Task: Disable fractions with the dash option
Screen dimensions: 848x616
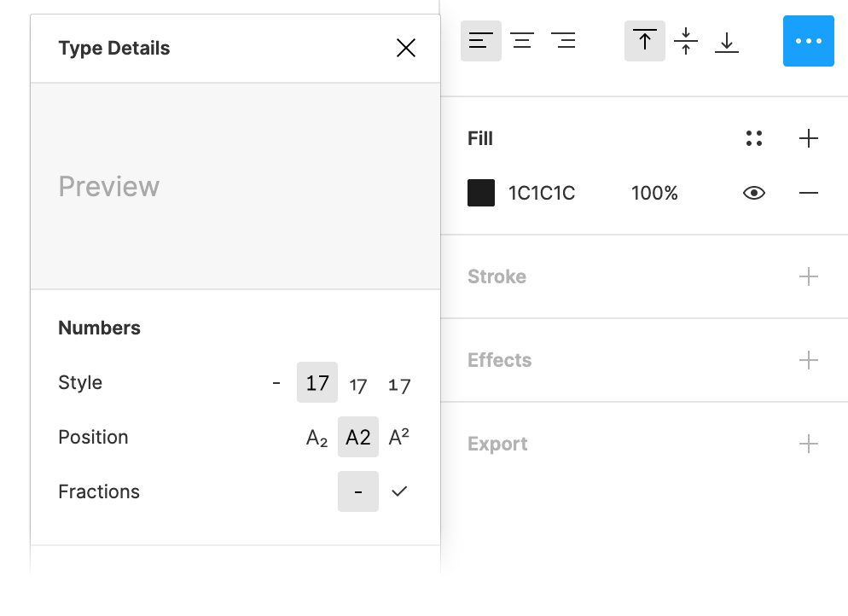Action: click(358, 491)
